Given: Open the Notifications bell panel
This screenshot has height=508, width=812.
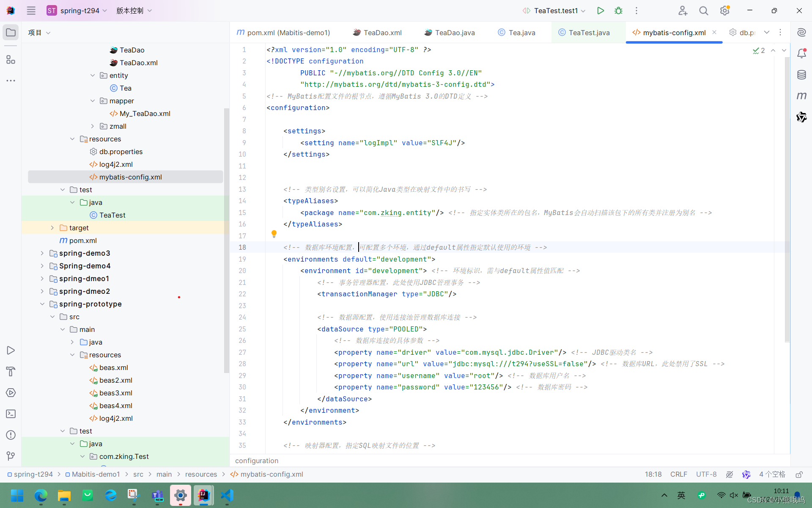Looking at the screenshot, I should pyautogui.click(x=801, y=54).
